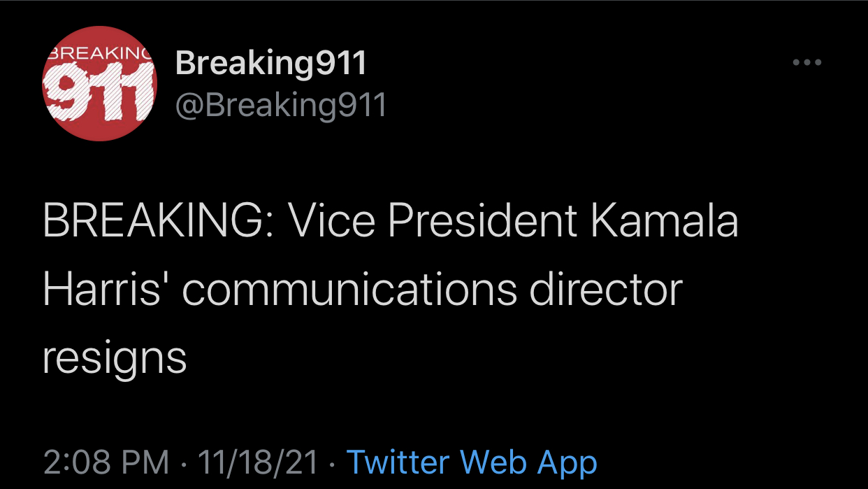The height and width of the screenshot is (489, 868).
Task: Click the word President in the tweet text
Action: (483, 221)
